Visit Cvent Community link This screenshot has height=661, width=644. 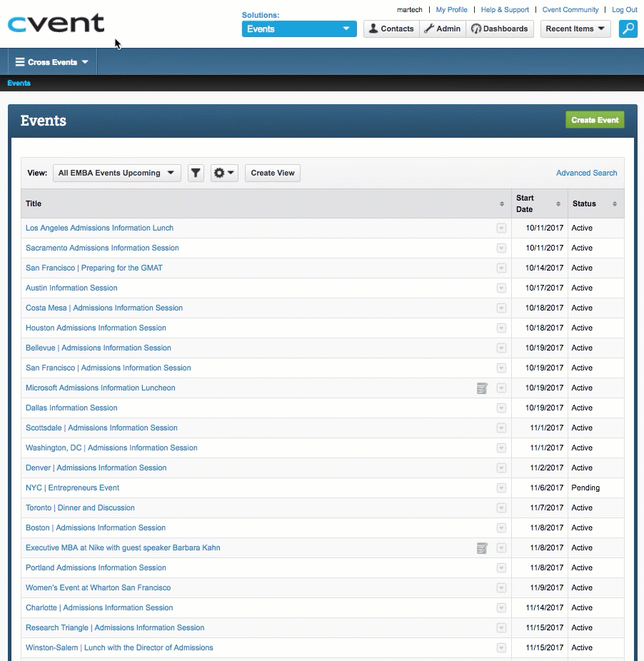pos(570,9)
